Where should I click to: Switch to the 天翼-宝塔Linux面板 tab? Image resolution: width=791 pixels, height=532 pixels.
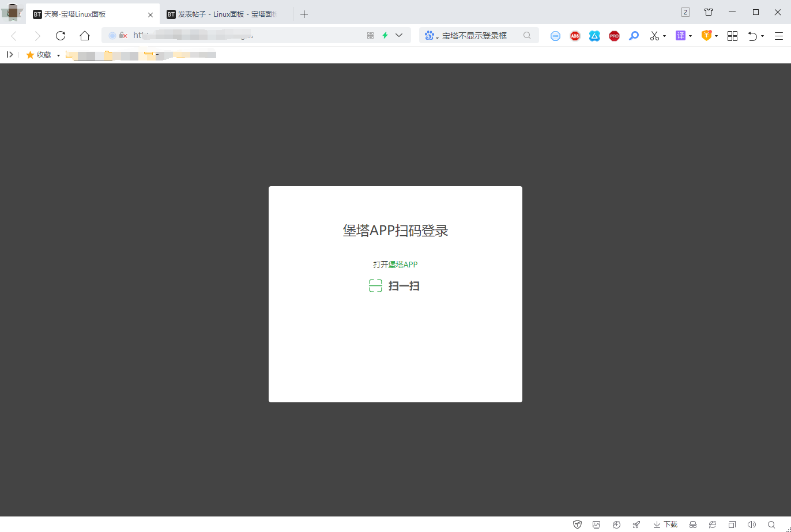93,14
